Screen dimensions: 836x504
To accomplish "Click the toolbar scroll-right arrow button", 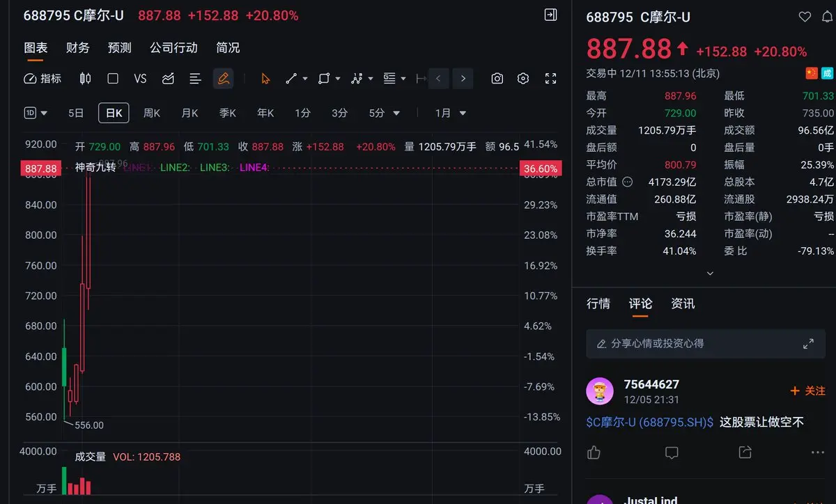I will [x=463, y=79].
